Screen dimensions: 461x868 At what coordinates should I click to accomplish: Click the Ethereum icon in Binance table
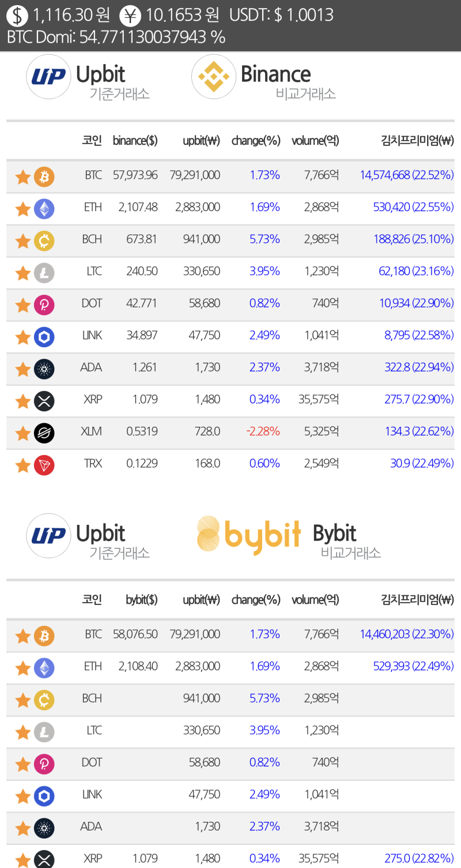[44, 209]
